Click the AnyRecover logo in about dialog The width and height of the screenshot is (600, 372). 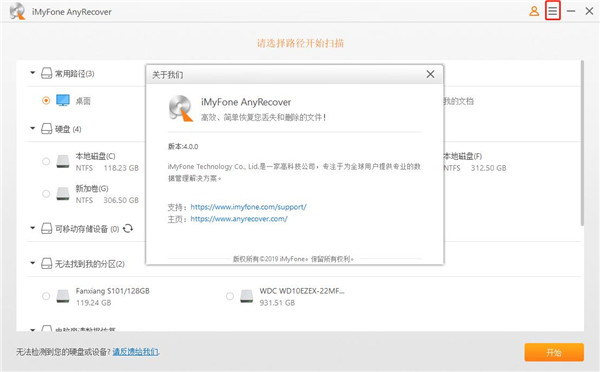coord(181,108)
